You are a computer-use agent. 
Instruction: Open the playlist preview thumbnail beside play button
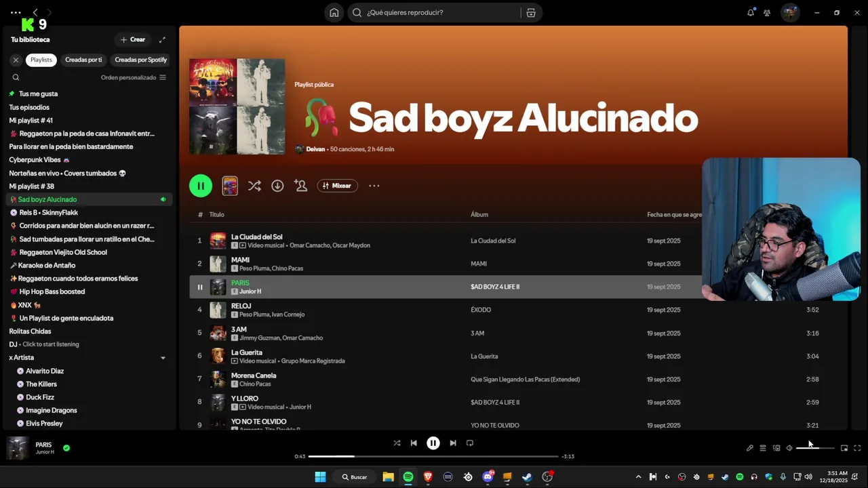click(230, 186)
